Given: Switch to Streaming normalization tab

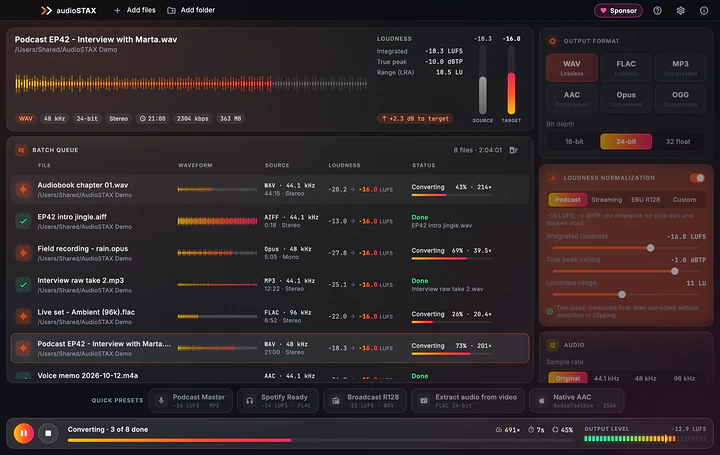Looking at the screenshot, I should (607, 199).
